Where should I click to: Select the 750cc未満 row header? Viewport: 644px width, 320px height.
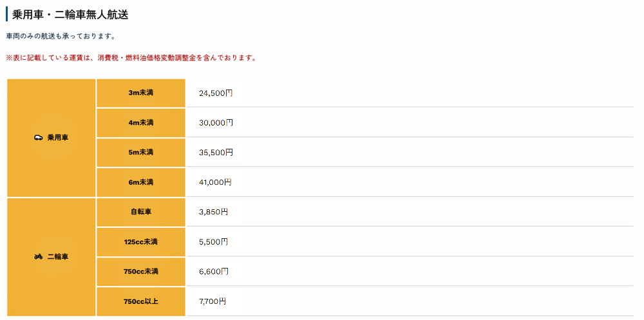[141, 272]
